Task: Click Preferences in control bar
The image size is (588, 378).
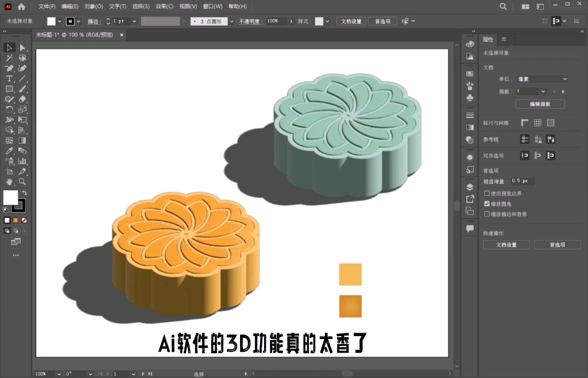Action: pos(382,21)
